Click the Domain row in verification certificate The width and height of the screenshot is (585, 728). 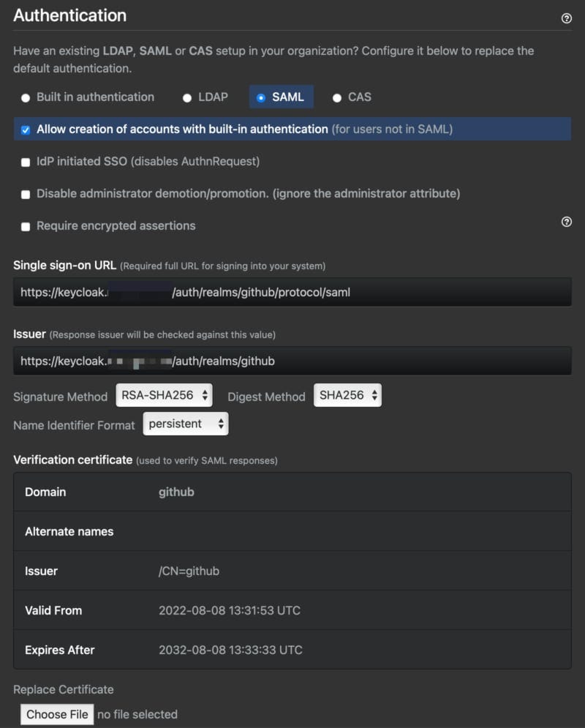click(292, 492)
